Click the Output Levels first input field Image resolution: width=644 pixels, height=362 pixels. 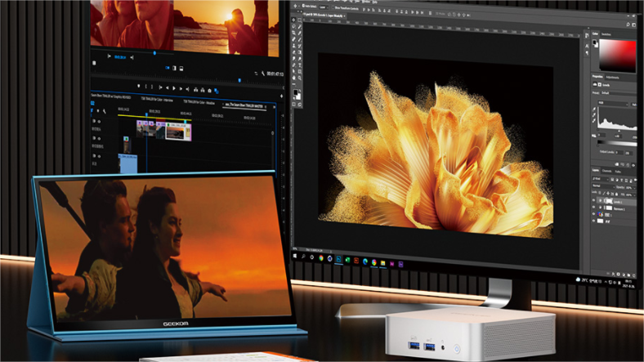(x=619, y=152)
